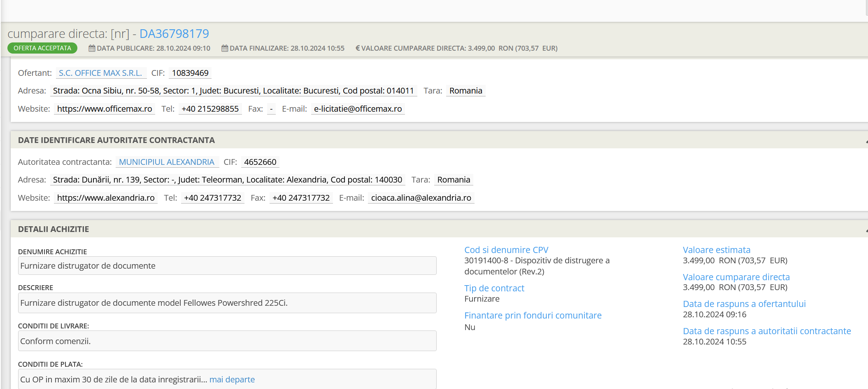The width and height of the screenshot is (868, 389).
Task: Select the supplier Tara value Romania
Action: click(x=466, y=91)
